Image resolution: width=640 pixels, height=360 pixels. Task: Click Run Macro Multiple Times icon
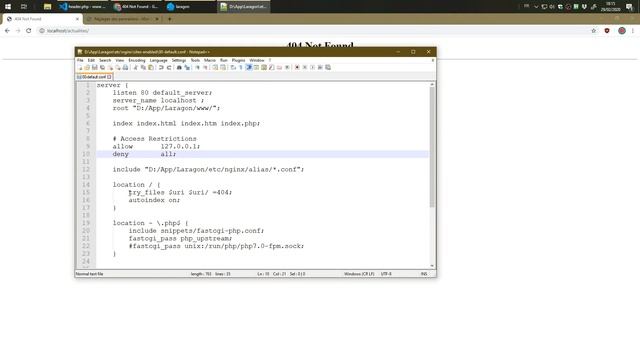tap(320, 67)
